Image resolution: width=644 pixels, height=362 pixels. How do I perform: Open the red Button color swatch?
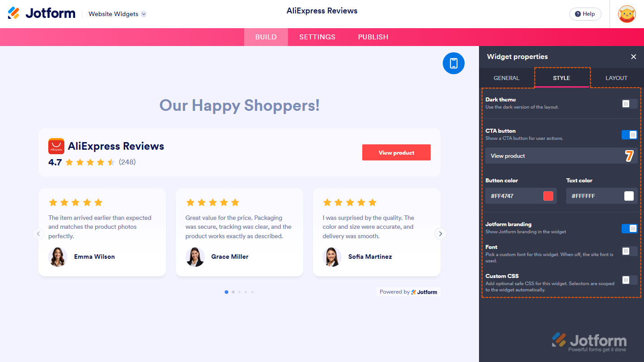pos(548,196)
